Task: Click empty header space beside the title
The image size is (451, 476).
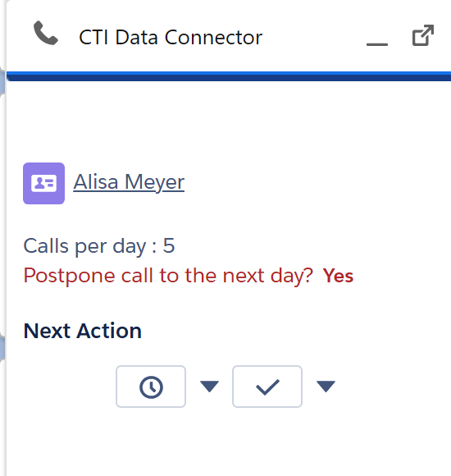Action: pos(314,38)
